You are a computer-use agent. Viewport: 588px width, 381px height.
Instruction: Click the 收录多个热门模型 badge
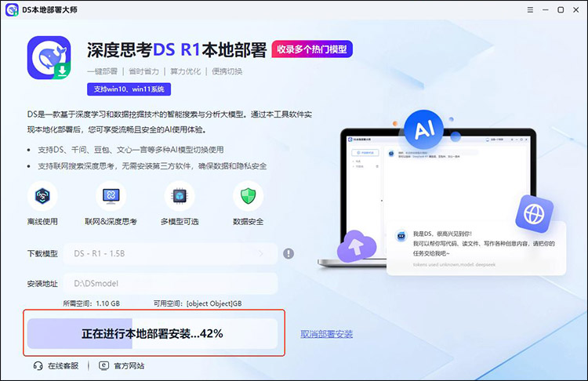coord(312,49)
